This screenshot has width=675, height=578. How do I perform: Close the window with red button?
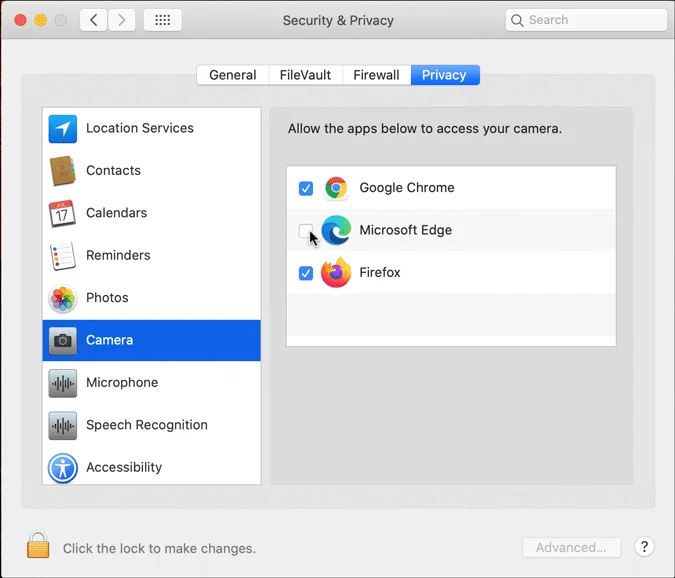(20, 20)
